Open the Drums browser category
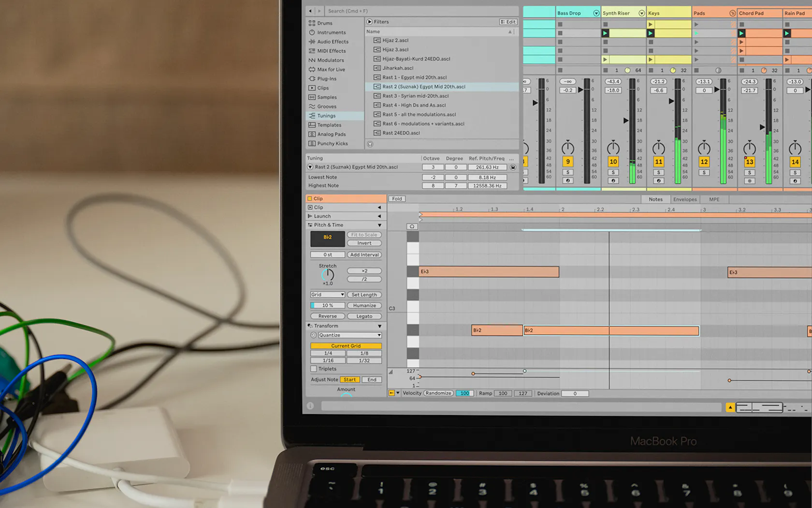Screen dimensions: 812x508 click(x=323, y=23)
